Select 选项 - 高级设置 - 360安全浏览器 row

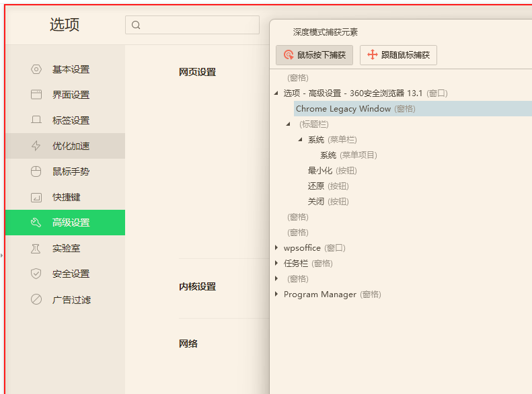365,93
